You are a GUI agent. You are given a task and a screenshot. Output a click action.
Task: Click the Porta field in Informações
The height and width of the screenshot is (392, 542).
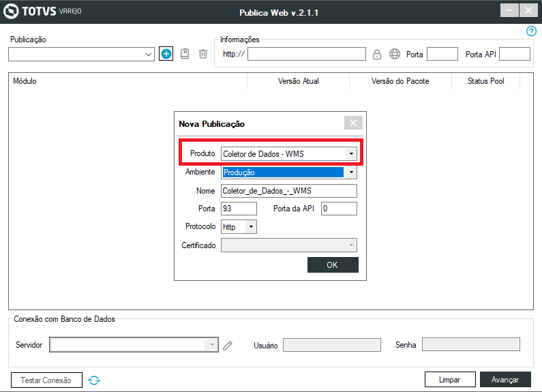(442, 54)
